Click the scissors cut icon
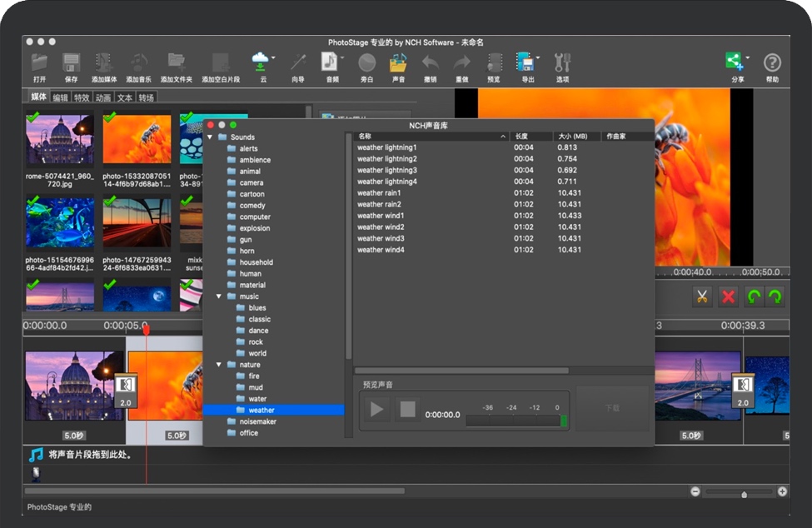This screenshot has width=812, height=528. tap(702, 296)
